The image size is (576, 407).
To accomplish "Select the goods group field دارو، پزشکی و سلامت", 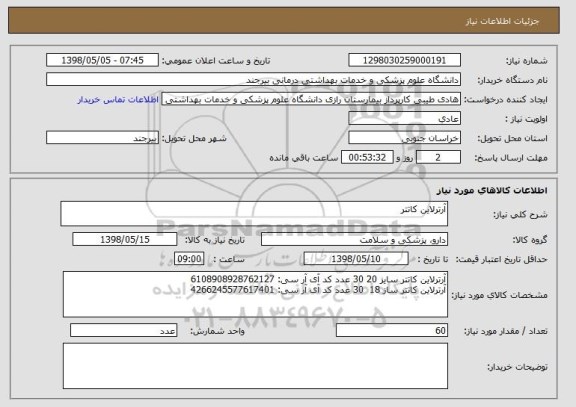I will click(x=354, y=240).
